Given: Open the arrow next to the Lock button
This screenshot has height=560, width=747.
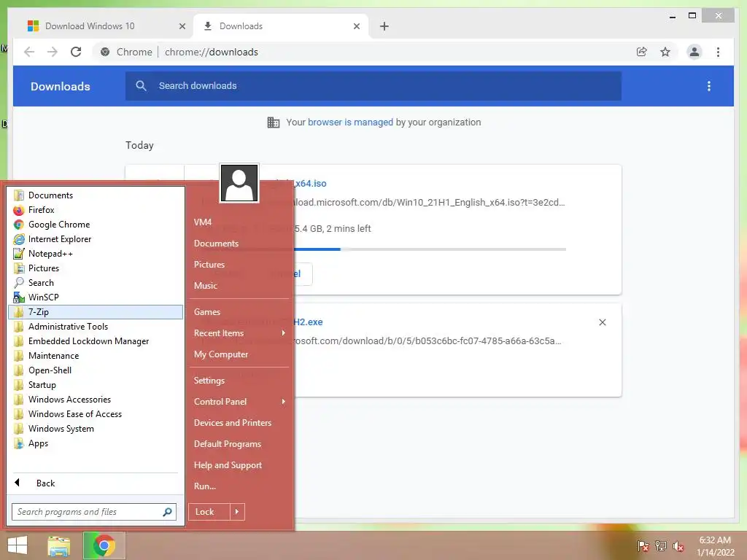Looking at the screenshot, I should (x=237, y=512).
